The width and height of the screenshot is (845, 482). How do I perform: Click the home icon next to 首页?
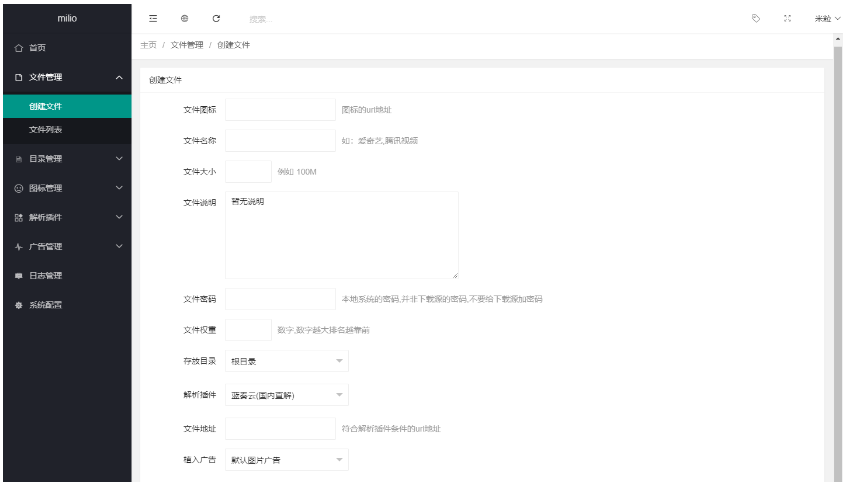(x=19, y=48)
